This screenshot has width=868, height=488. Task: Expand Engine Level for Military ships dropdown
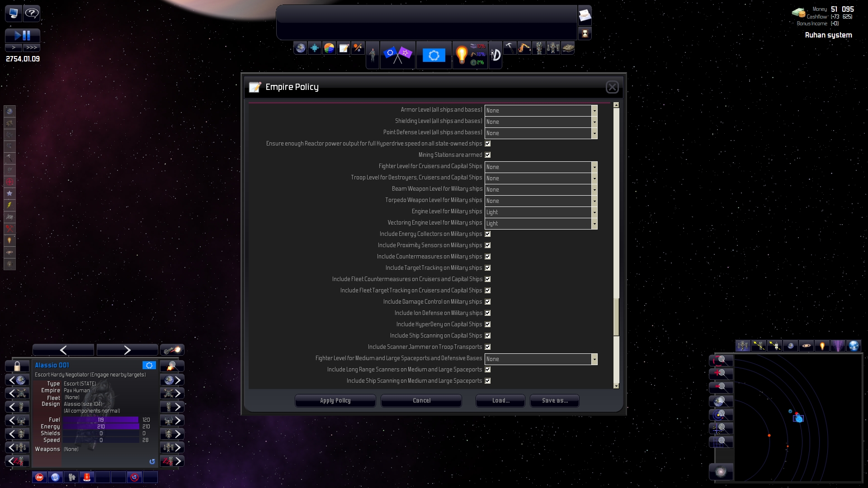tap(594, 212)
